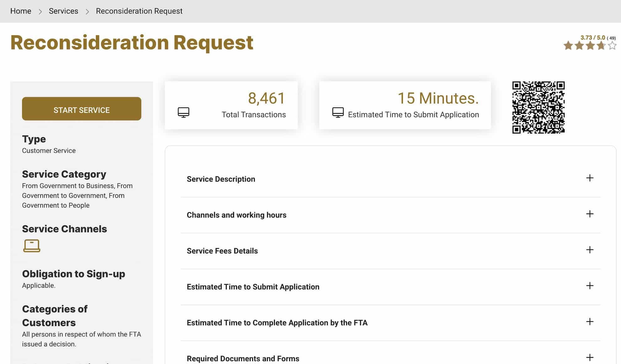The height and width of the screenshot is (364, 621).
Task: Click the Service Channels heading
Action: pyautogui.click(x=64, y=229)
